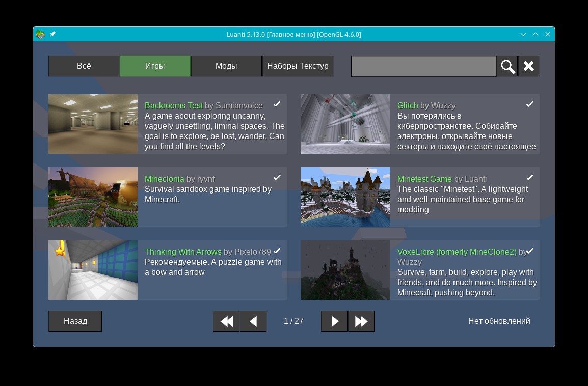Open the VoxeLibre castle thumbnail
Screen dimensions: 588x386
(x=345, y=270)
